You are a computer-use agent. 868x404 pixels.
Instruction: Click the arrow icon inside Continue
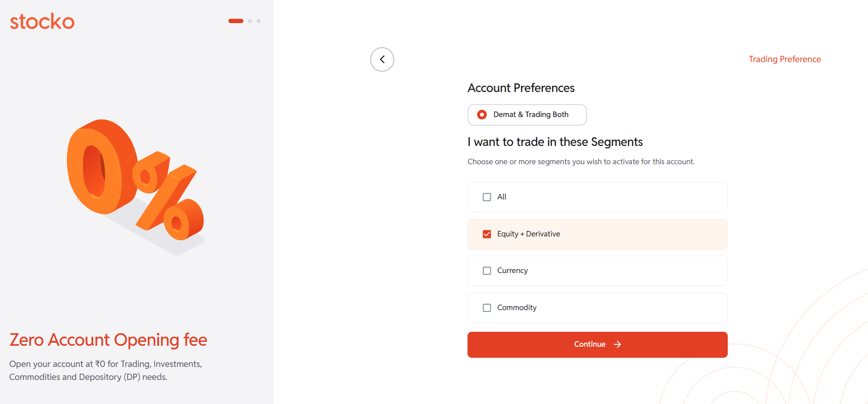[617, 344]
